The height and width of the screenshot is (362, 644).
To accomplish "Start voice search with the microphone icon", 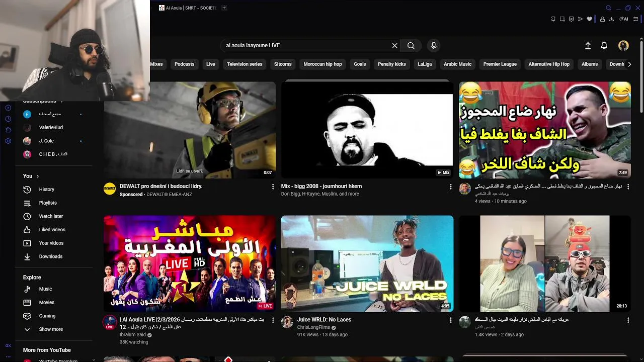I will 434,46.
